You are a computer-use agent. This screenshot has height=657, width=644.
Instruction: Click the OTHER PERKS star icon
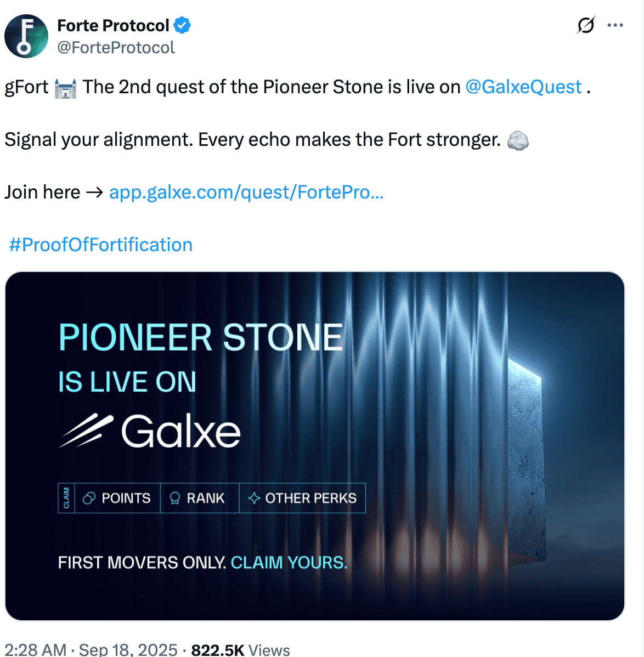point(254,498)
